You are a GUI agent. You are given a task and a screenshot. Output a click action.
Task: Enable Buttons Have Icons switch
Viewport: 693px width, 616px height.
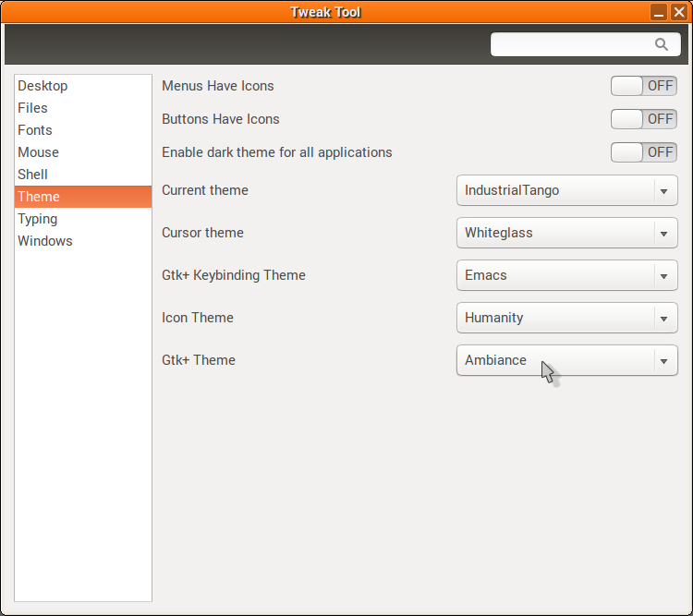click(x=643, y=119)
